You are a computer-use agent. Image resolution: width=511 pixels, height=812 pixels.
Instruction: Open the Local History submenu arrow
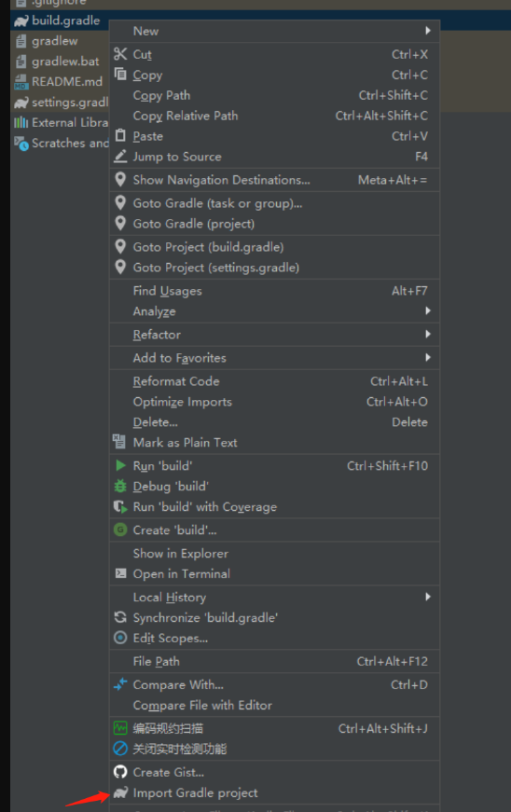[x=428, y=597]
